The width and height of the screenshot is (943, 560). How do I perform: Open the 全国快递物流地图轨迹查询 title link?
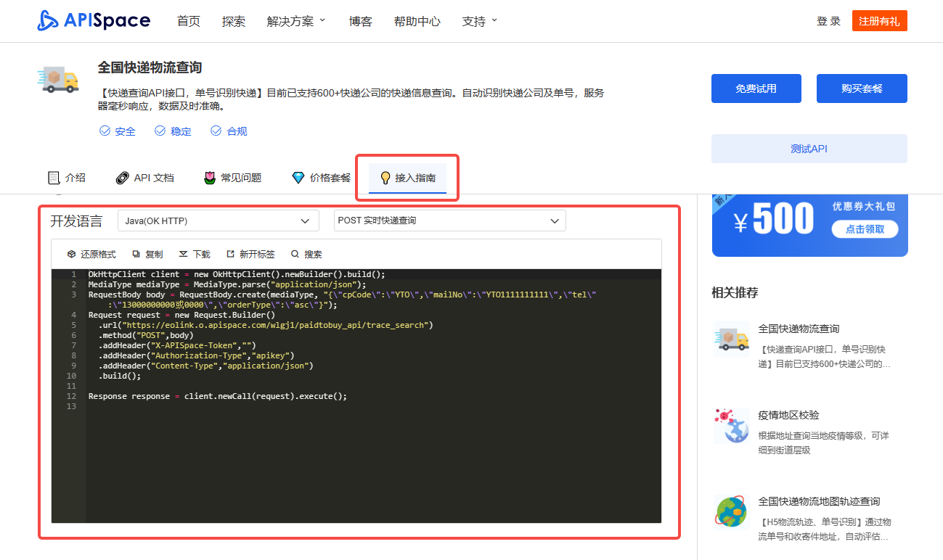[819, 501]
